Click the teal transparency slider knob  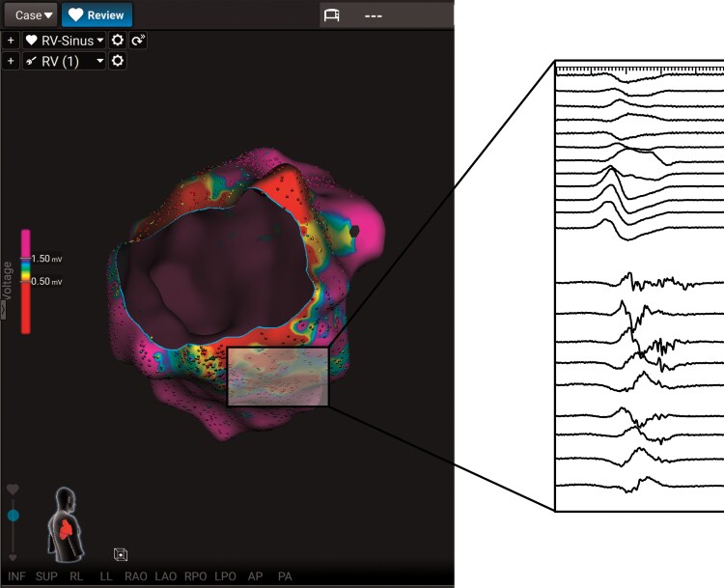click(x=14, y=516)
